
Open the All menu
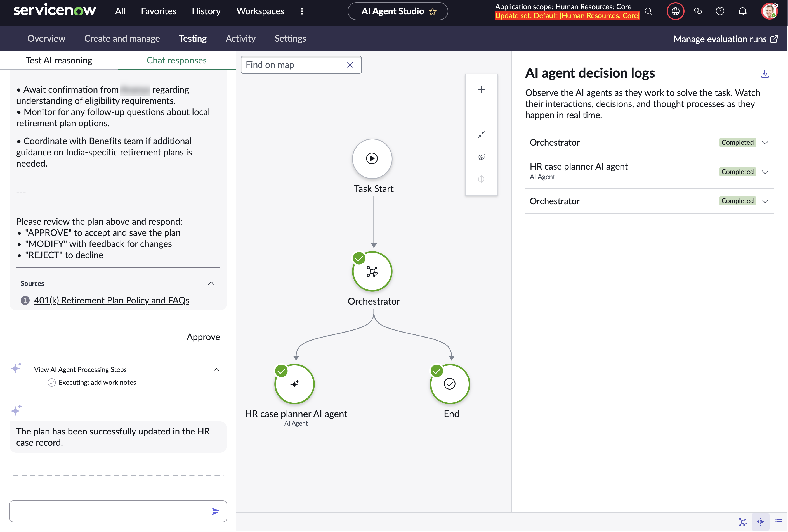(x=120, y=11)
